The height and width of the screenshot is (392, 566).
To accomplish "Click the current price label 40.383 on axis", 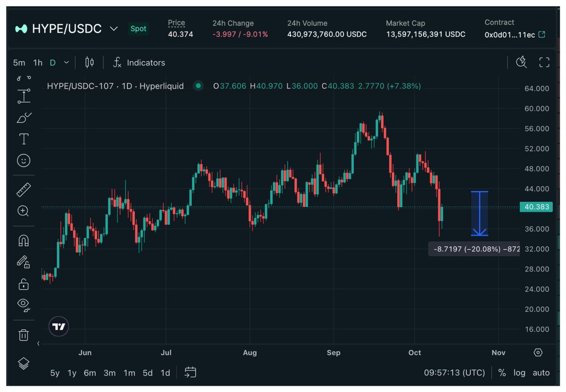I will pyautogui.click(x=535, y=207).
